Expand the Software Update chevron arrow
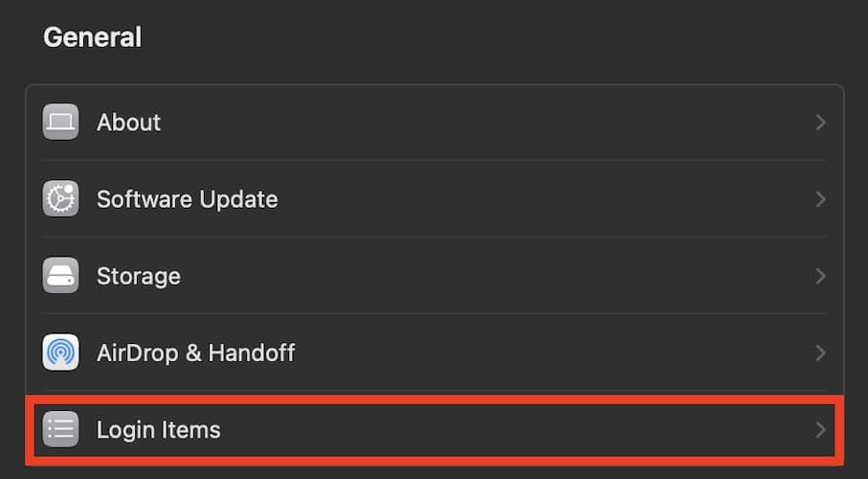Screen dimensions: 868x479 [x=820, y=199]
